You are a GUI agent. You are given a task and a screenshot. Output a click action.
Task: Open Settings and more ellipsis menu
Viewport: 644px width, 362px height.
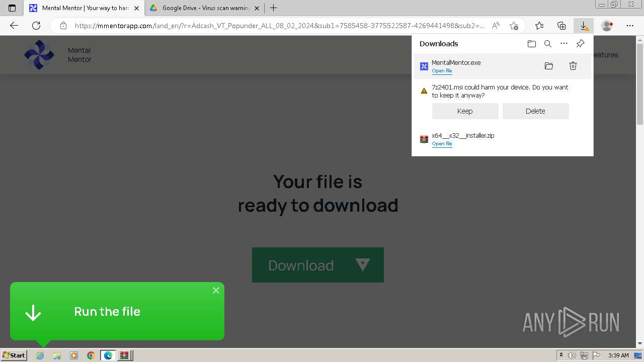point(630,26)
